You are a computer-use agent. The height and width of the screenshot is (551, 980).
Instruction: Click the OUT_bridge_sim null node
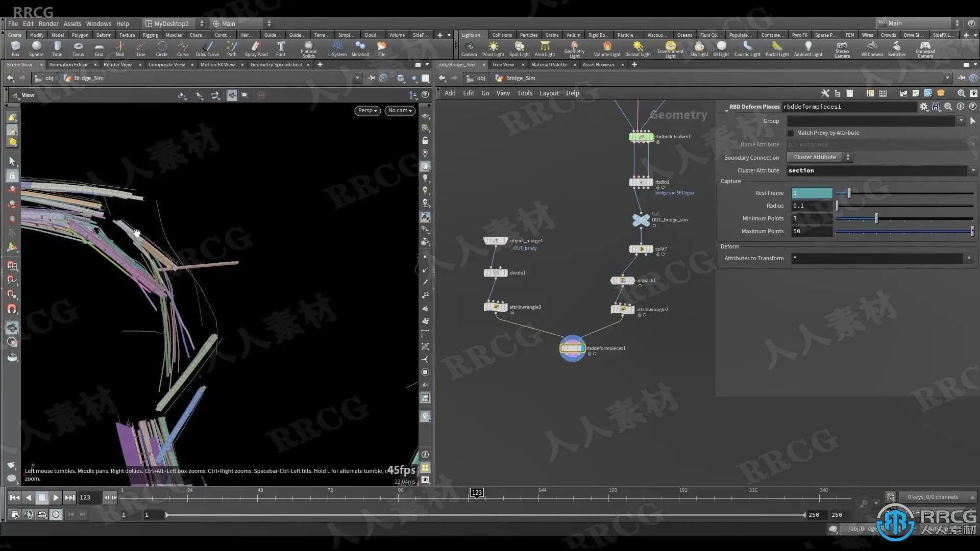(x=641, y=220)
